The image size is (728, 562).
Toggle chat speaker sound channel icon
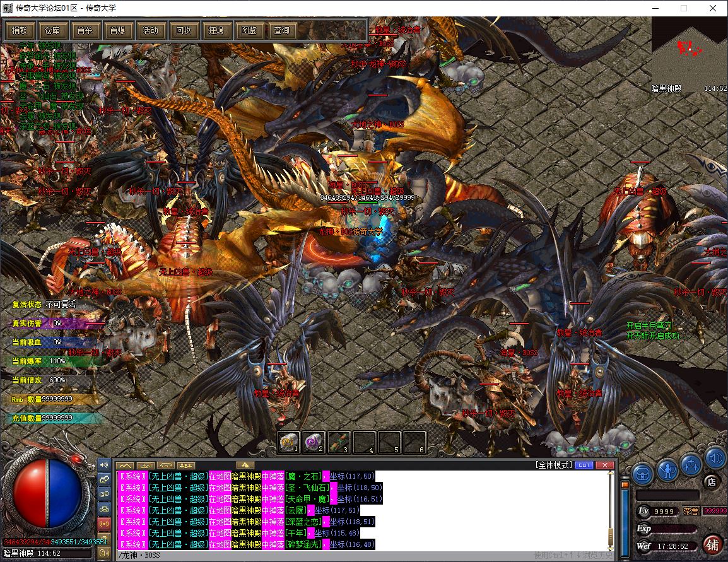coord(104,464)
